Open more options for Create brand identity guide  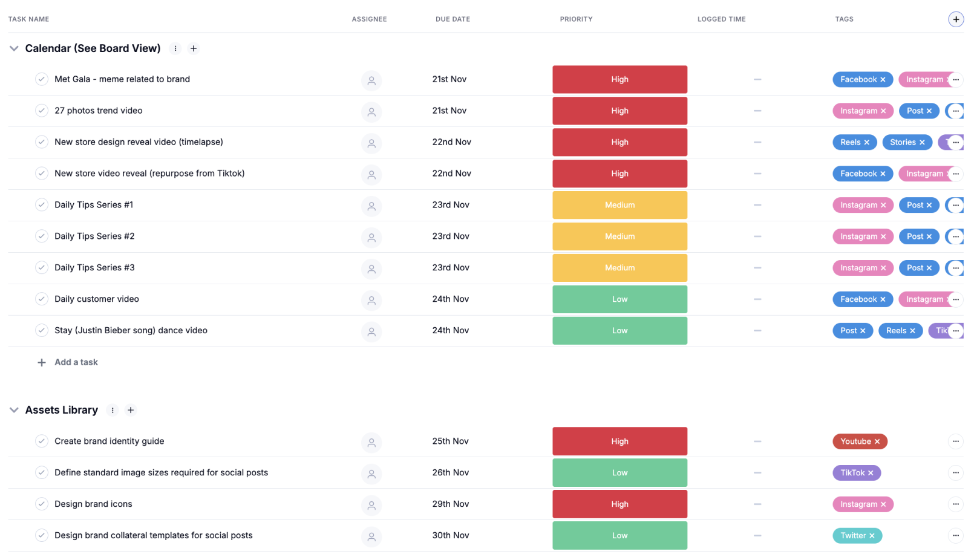coord(955,441)
